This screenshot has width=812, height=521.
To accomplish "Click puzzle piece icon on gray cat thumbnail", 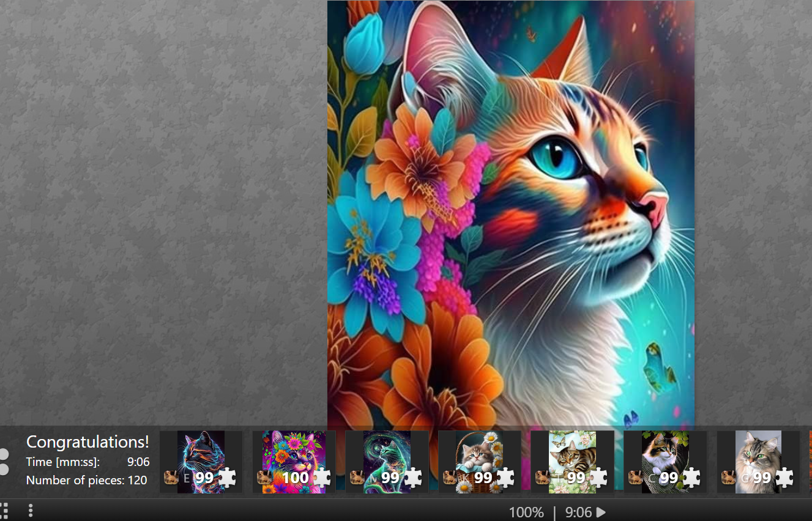I will pos(784,478).
